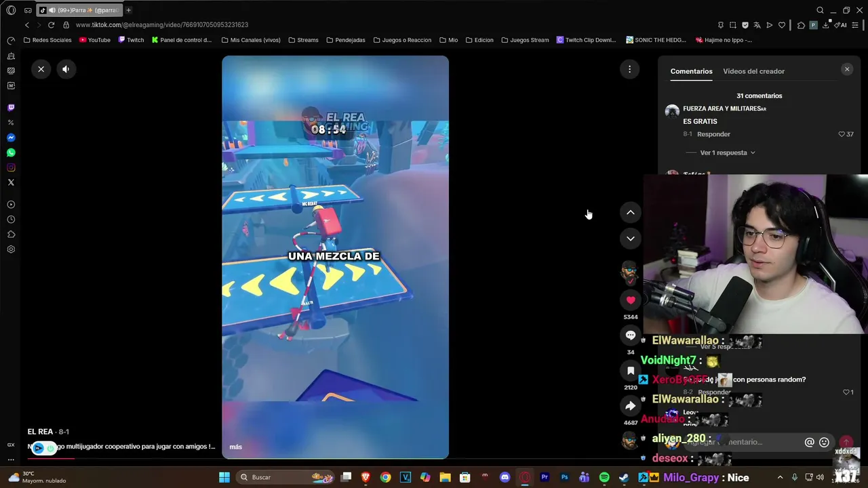Open FUERZA AREA Y MILITARES profile
This screenshot has height=488, width=868.
724,108
